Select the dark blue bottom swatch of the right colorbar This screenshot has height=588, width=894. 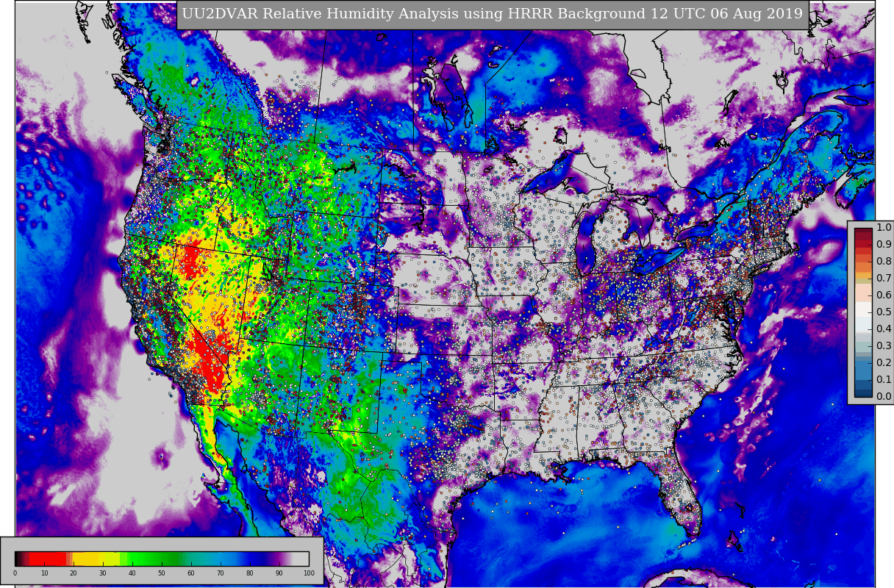[x=864, y=392]
